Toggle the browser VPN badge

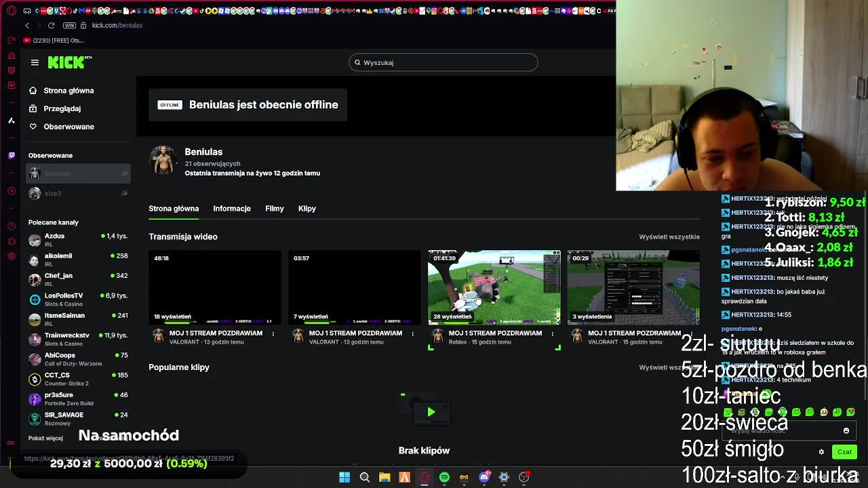(69, 25)
